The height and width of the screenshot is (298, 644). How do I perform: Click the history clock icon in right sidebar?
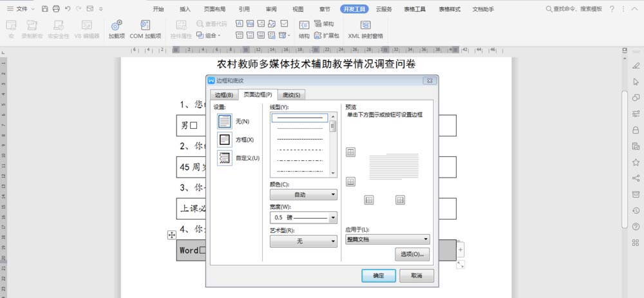pyautogui.click(x=636, y=210)
